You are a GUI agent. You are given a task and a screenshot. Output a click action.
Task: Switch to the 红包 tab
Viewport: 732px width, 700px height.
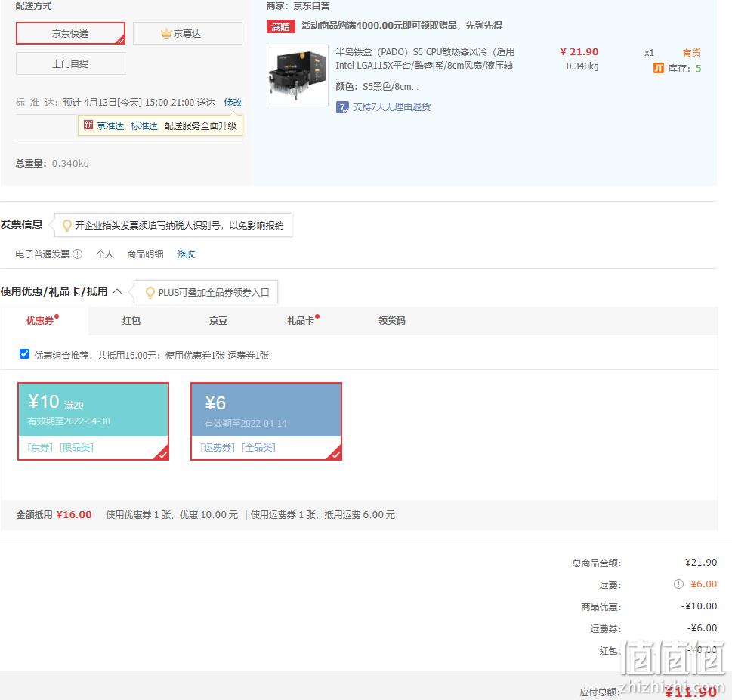click(x=131, y=321)
